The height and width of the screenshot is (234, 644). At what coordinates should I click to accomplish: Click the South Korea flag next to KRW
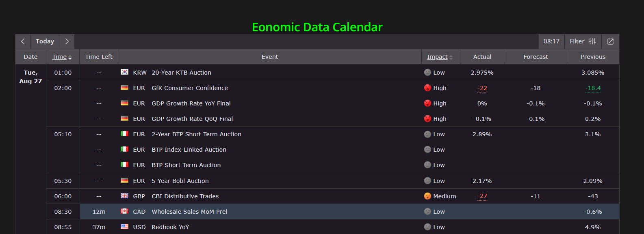coord(124,72)
